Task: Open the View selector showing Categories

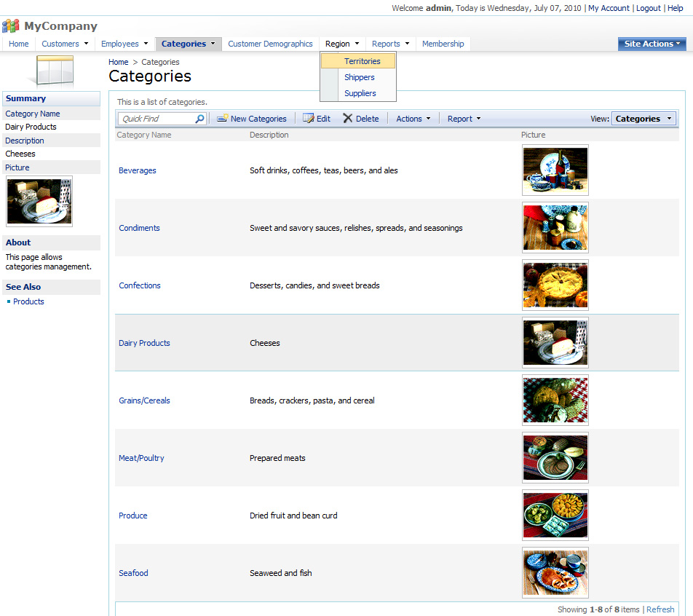Action: [643, 118]
